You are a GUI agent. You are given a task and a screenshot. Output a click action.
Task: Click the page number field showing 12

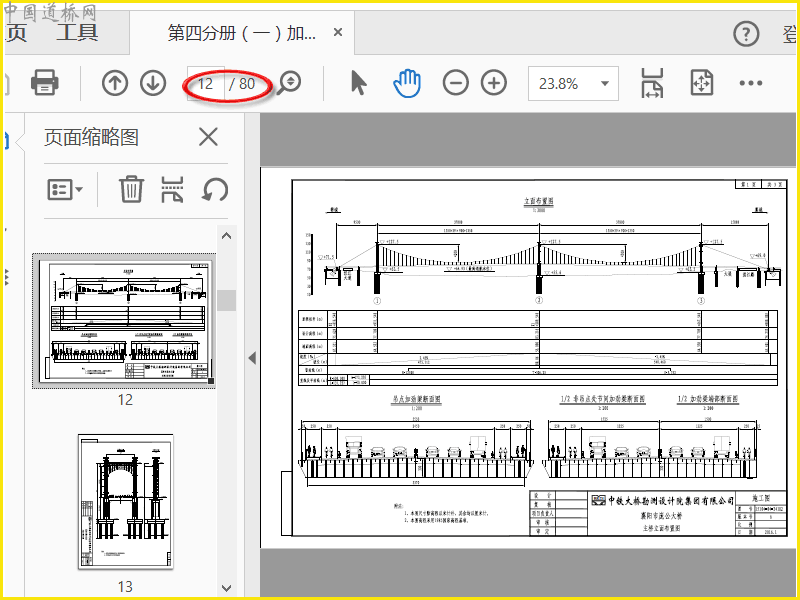206,83
